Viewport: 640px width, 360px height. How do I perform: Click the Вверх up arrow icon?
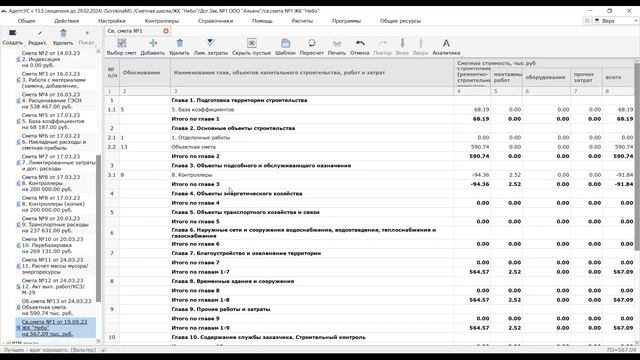(420, 43)
